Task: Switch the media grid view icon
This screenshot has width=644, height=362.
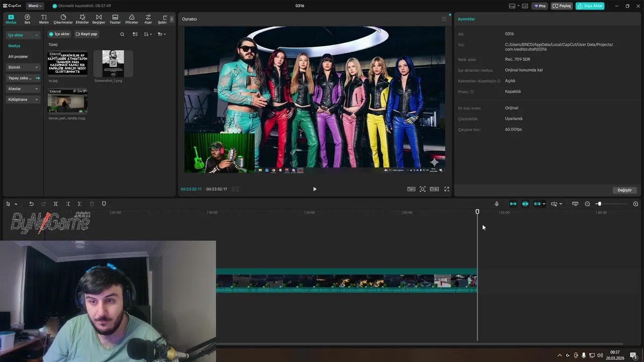Action: (135, 34)
